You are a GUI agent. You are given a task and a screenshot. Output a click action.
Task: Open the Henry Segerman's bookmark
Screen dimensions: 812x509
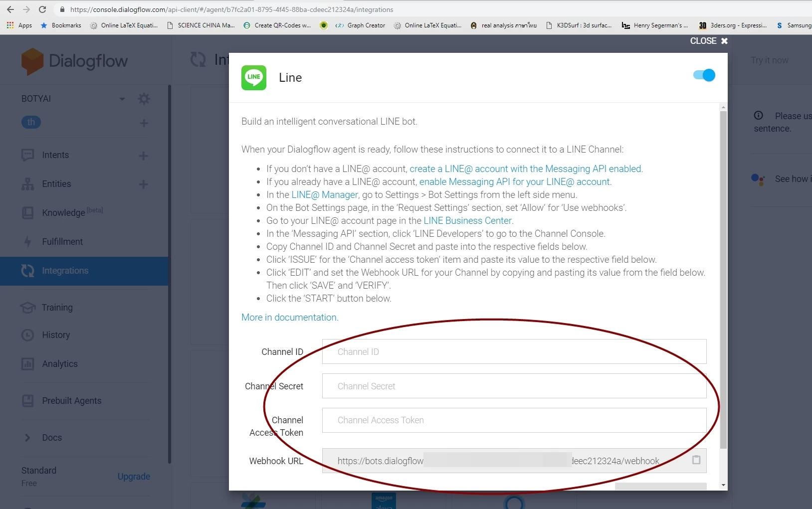(655, 25)
